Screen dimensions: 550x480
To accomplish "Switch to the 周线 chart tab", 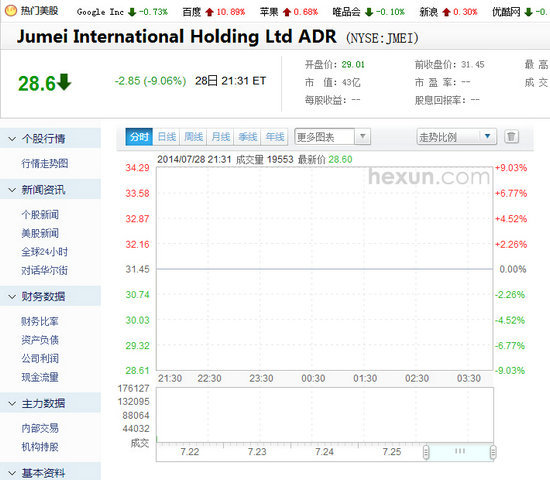I will point(193,137).
